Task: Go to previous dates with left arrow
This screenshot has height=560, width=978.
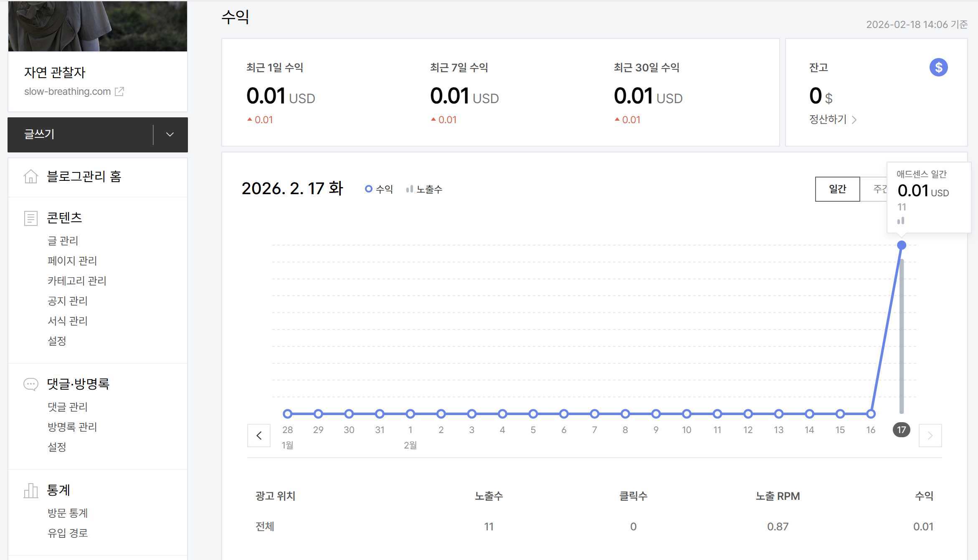Action: pos(259,436)
